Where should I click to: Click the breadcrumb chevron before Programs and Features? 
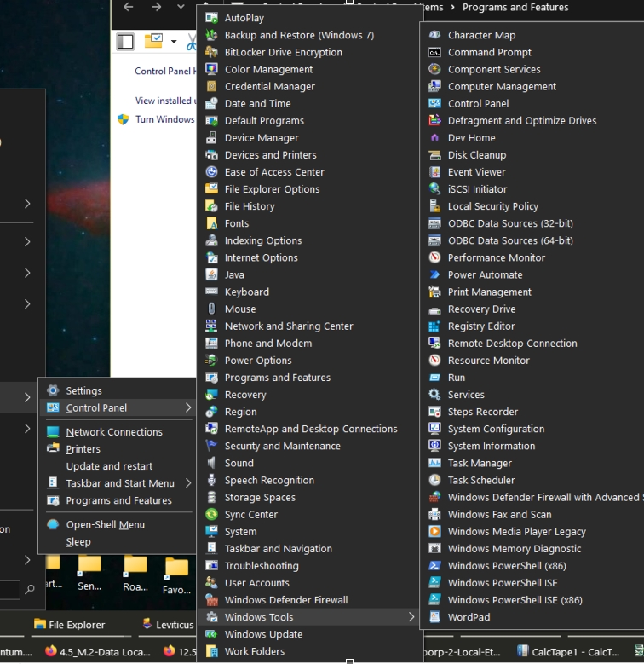click(452, 7)
